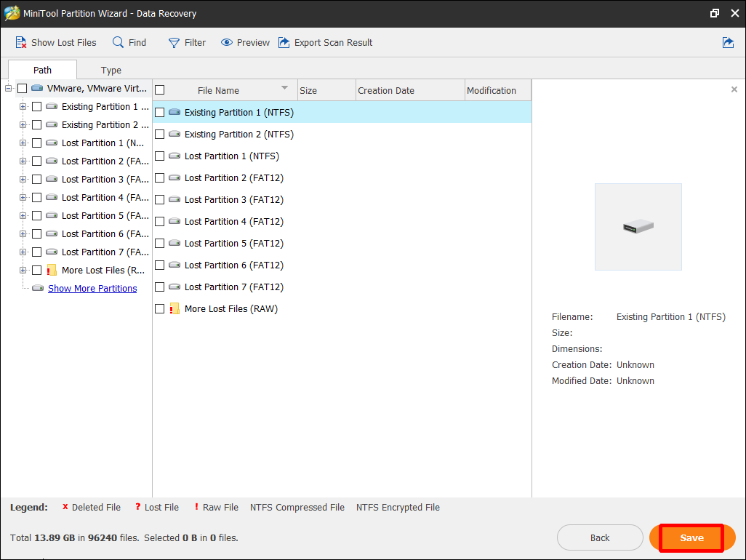Click the File Name sort arrow
The height and width of the screenshot is (560, 746).
(x=284, y=87)
